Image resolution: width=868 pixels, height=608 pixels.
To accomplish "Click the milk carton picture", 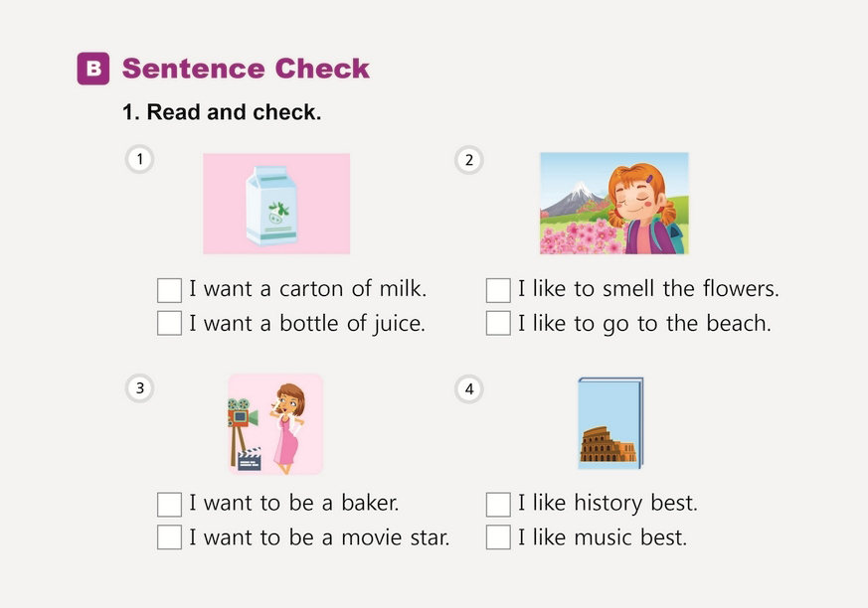I will [276, 204].
